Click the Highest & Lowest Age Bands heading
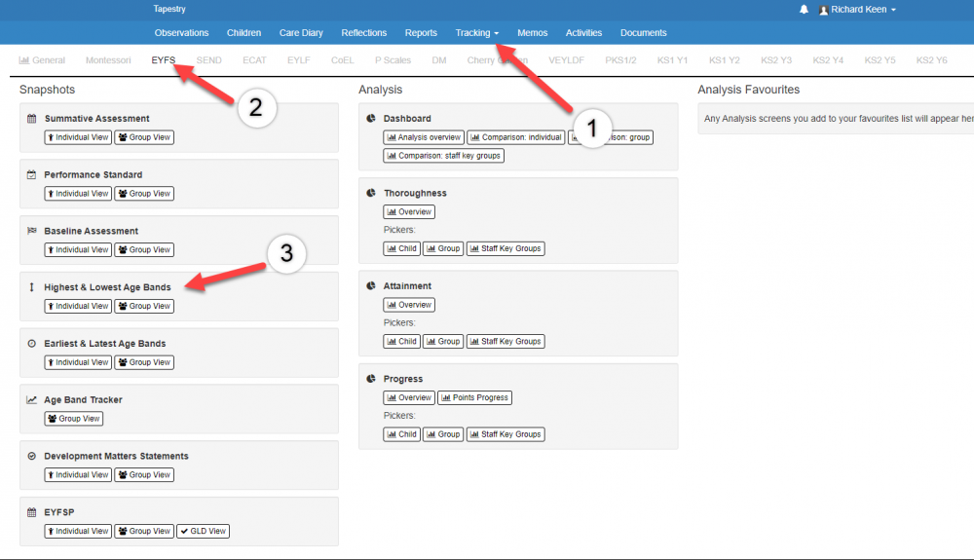974x560 pixels. [107, 287]
